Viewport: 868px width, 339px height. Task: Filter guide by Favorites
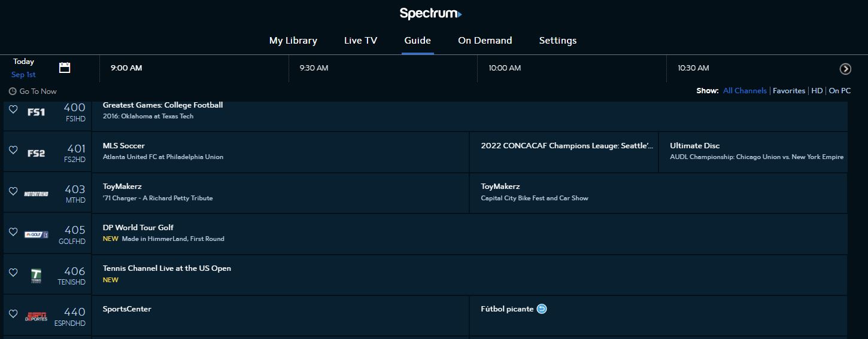[x=789, y=91]
